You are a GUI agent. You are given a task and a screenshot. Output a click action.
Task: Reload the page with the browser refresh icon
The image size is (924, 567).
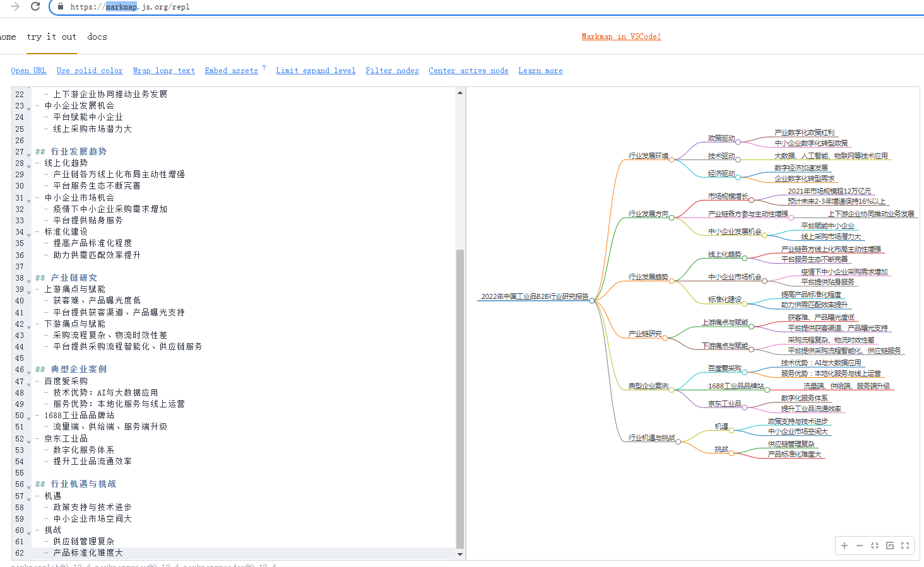(x=35, y=6)
